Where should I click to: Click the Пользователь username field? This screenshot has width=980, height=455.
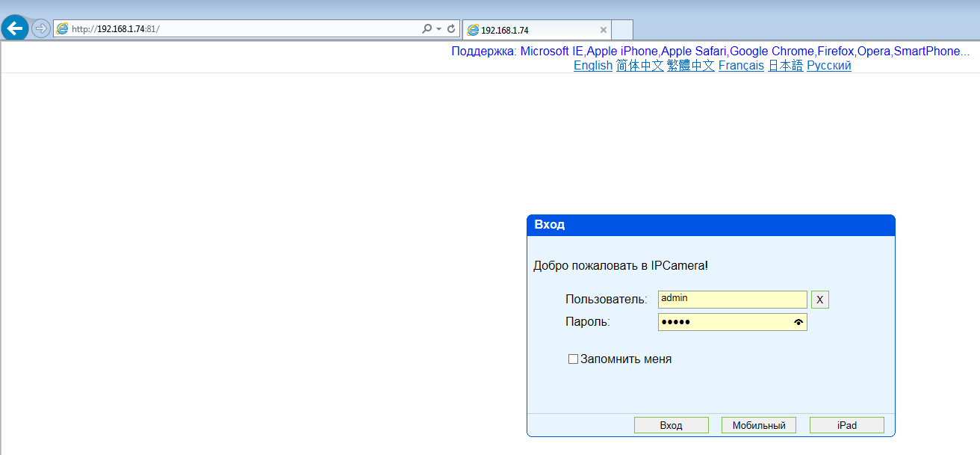point(732,299)
